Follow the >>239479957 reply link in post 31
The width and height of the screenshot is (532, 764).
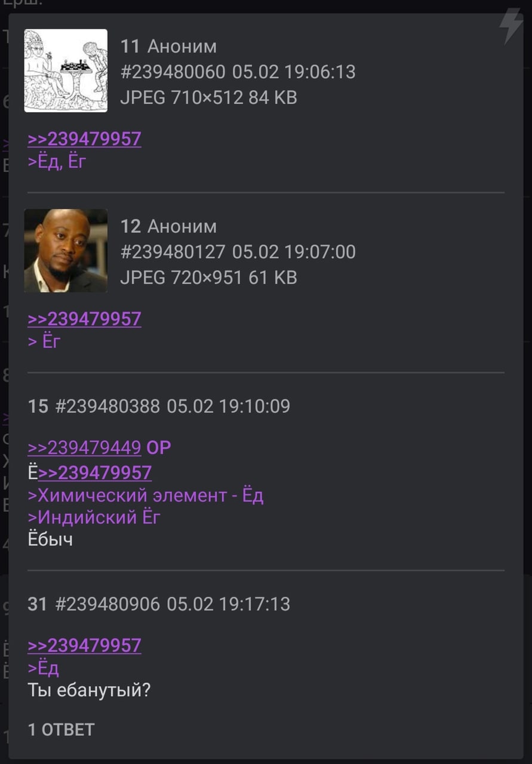click(84, 645)
